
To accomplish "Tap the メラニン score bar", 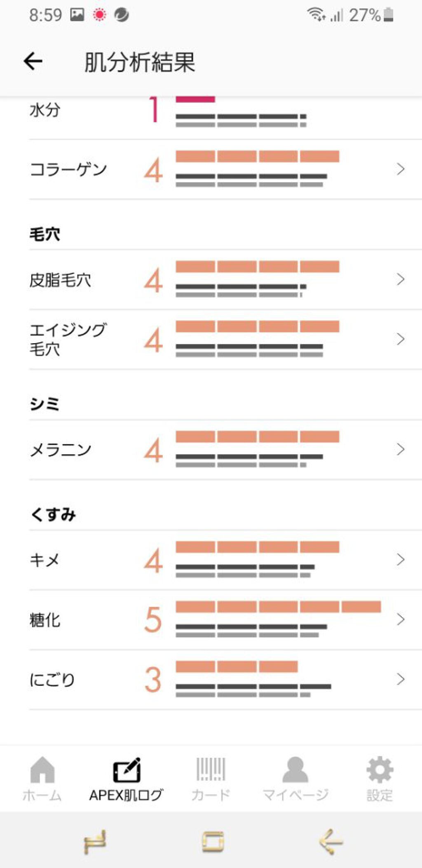I will click(x=257, y=437).
